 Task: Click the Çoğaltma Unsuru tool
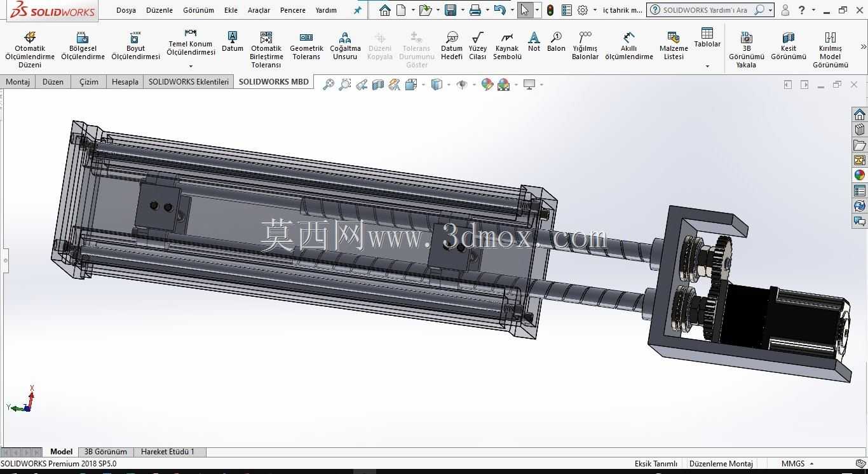(345, 46)
